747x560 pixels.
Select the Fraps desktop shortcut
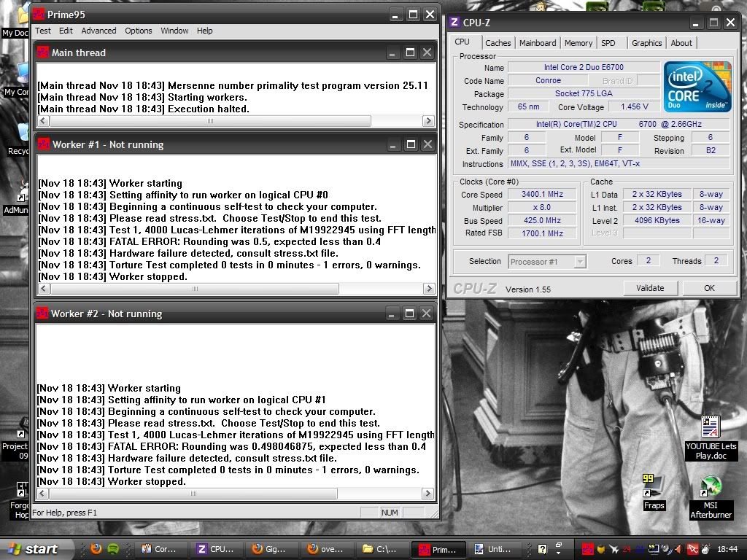pos(653,492)
